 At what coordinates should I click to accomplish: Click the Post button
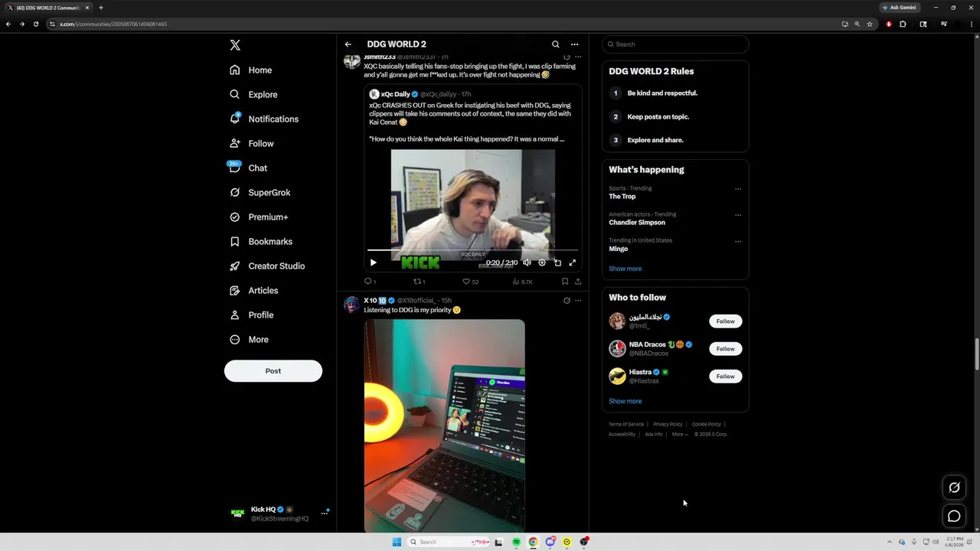[x=273, y=371]
